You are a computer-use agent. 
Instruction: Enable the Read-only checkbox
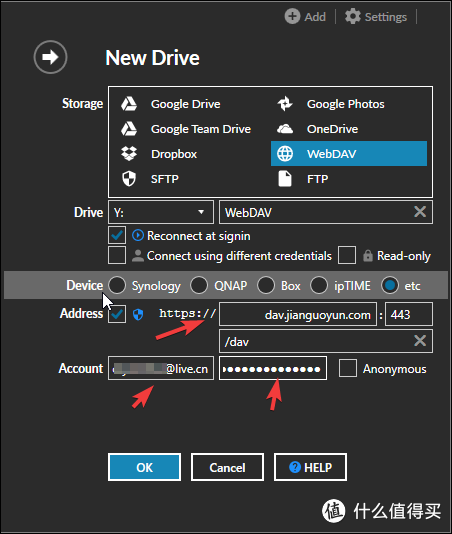pyautogui.click(x=347, y=255)
